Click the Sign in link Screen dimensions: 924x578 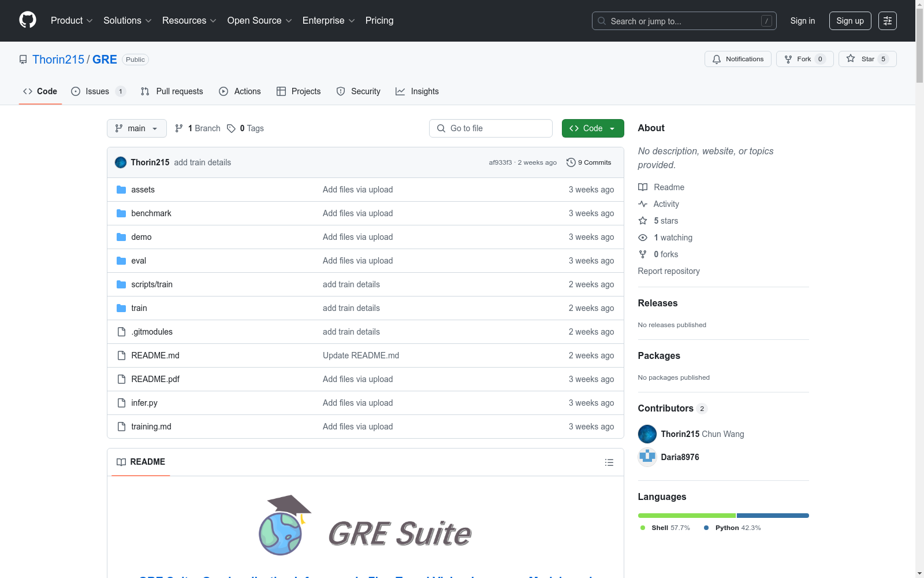[803, 21]
